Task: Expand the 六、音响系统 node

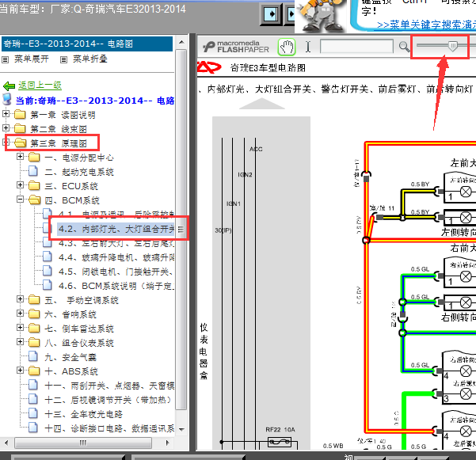Action: [20, 314]
